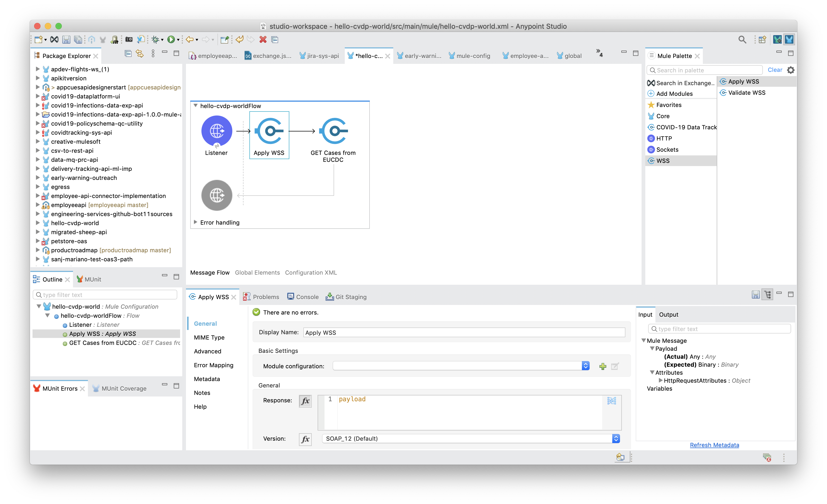Select the GET Cases from EUCDC component

coord(333,131)
